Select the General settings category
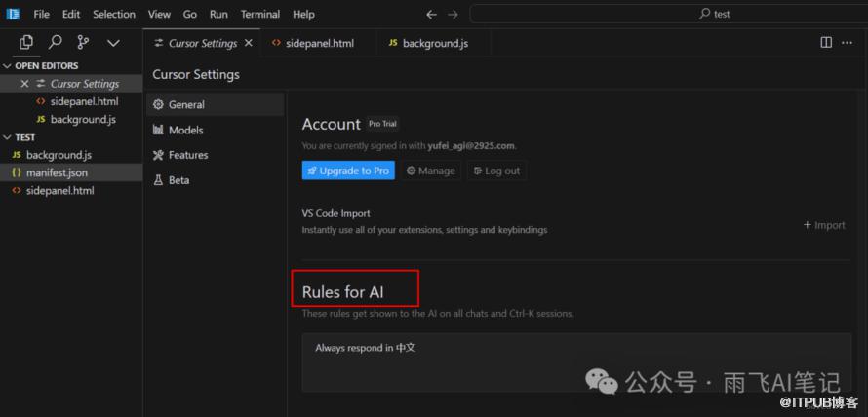The width and height of the screenshot is (868, 417). click(x=216, y=104)
